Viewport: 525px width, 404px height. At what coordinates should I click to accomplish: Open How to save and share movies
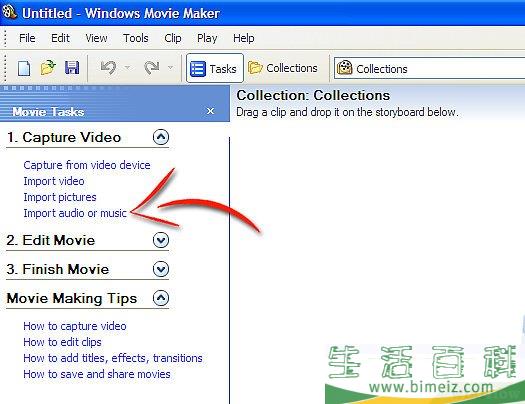[97, 374]
